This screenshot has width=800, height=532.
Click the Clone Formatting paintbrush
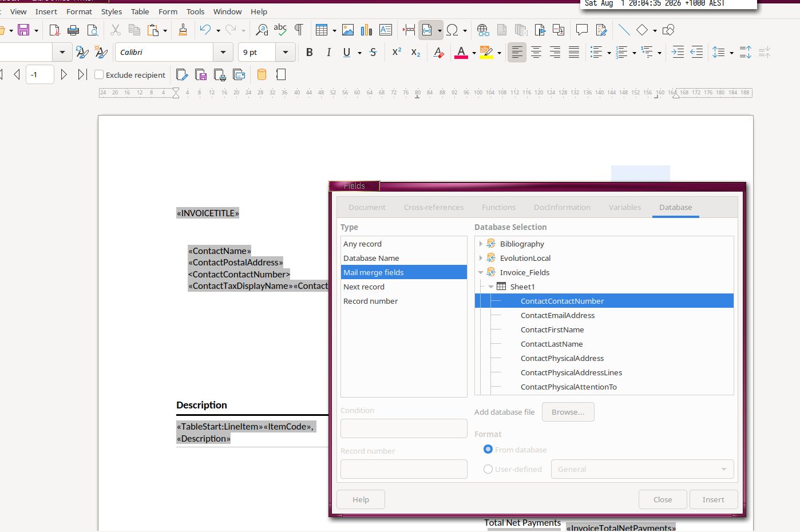183,30
